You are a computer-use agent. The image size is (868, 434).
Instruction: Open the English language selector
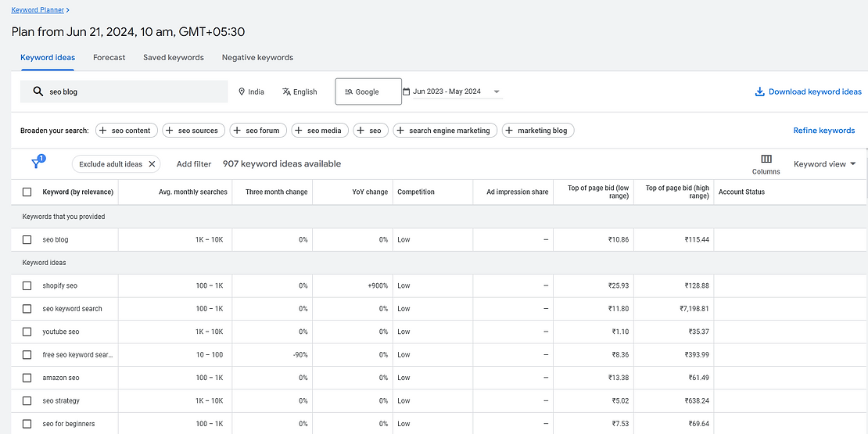[x=299, y=92]
